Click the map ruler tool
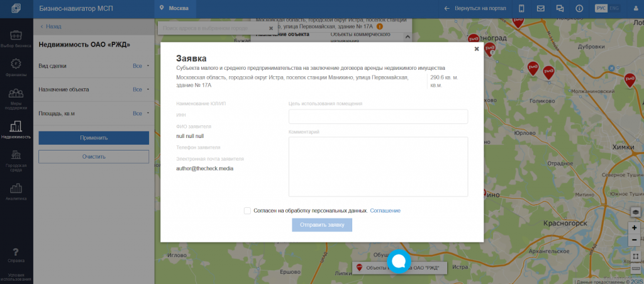 pyautogui.click(x=635, y=268)
